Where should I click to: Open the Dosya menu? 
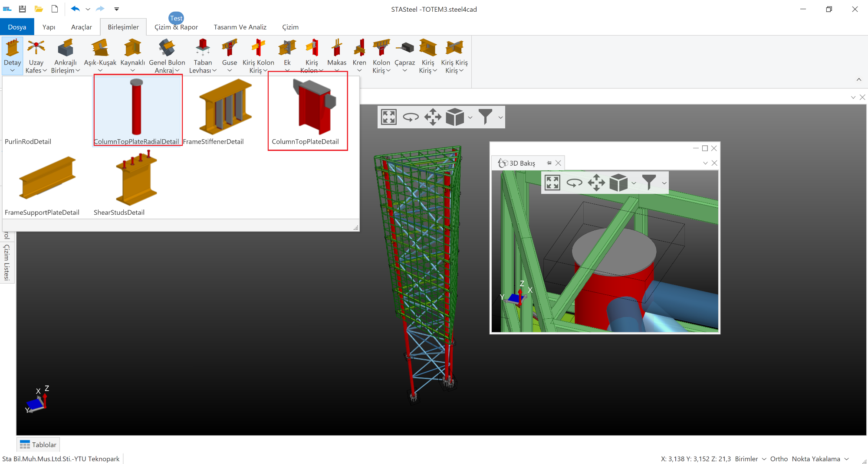click(x=17, y=27)
